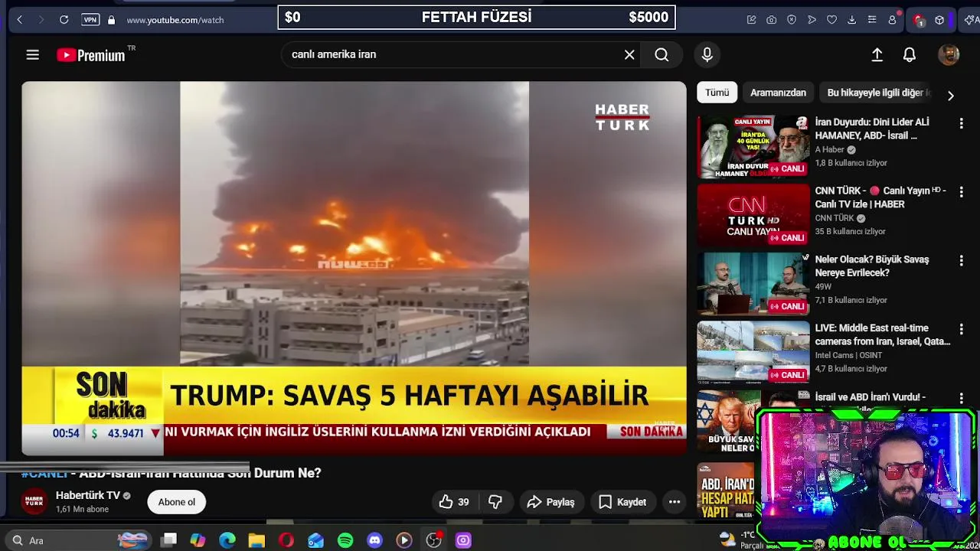Select the 'Tümü' filter chip

[x=717, y=93]
